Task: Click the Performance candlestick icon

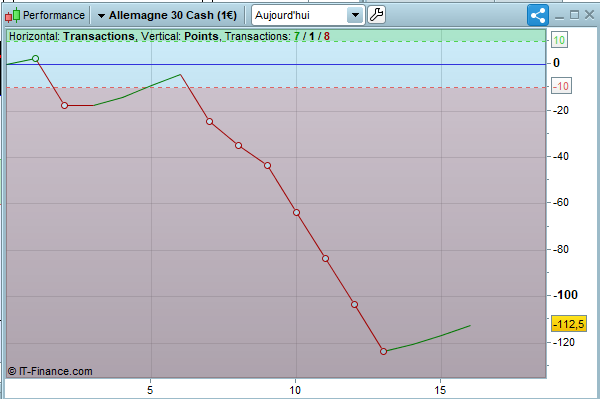Action: [12, 15]
